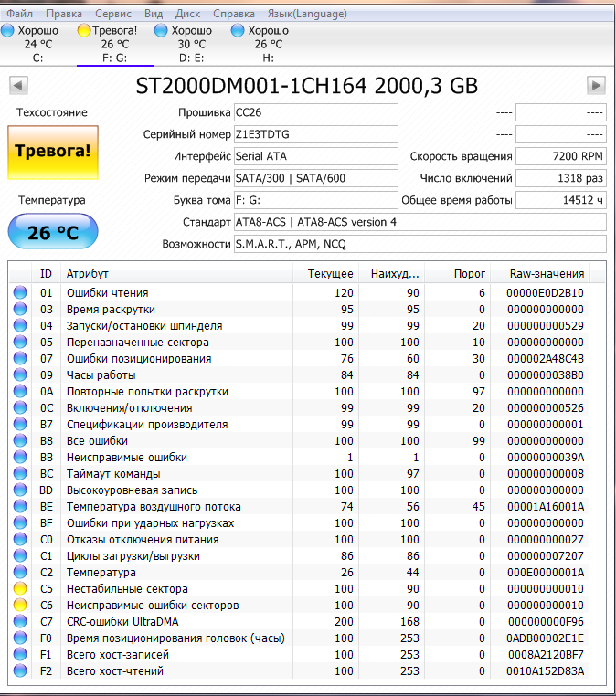
Task: Click the Серийный номер field
Action: pos(316,134)
